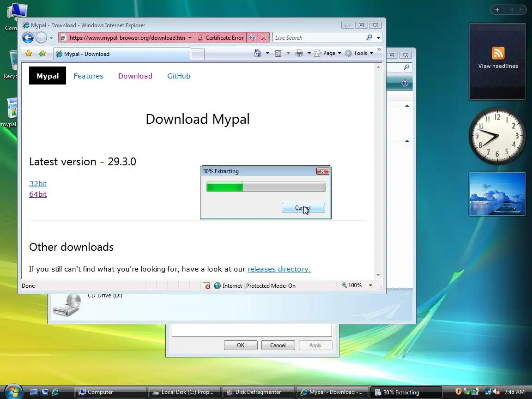Click the search icon in Computer window
The width and height of the screenshot is (532, 399).
pos(406,67)
